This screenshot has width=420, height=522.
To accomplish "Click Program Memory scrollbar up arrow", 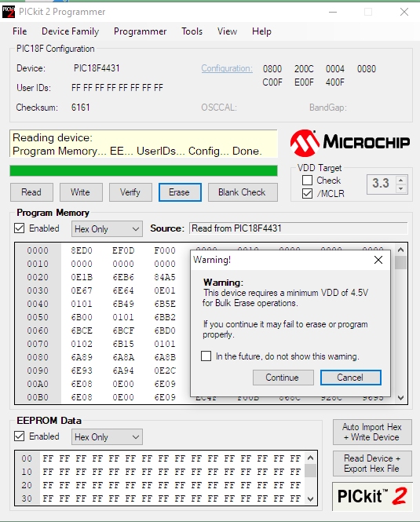I will tap(400, 250).
